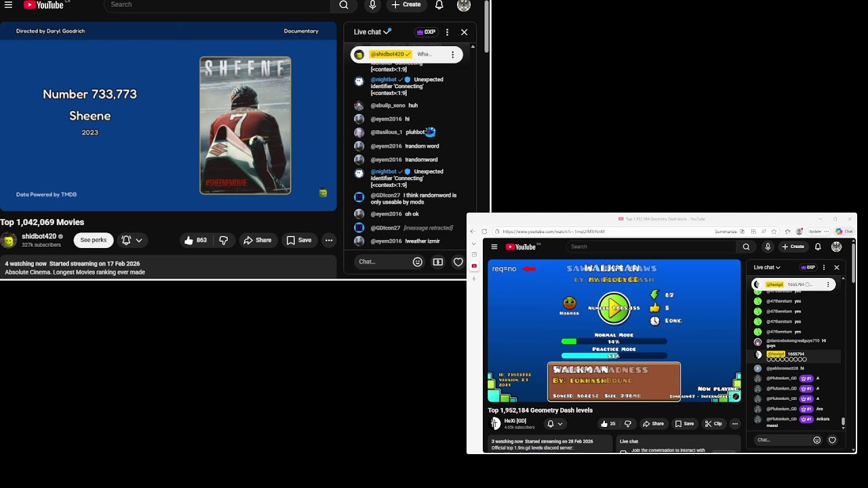
Task: Click Share under the Movies stream
Action: click(x=257, y=240)
